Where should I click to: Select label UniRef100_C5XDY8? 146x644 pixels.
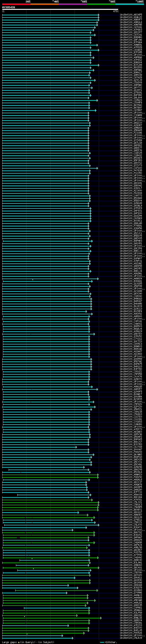pyautogui.click(x=131, y=82)
